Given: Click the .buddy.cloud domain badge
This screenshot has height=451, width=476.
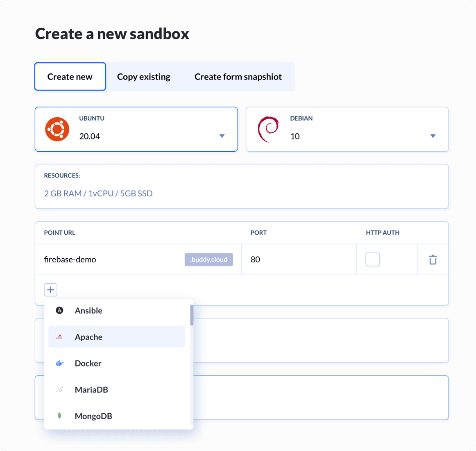Looking at the screenshot, I should point(209,260).
